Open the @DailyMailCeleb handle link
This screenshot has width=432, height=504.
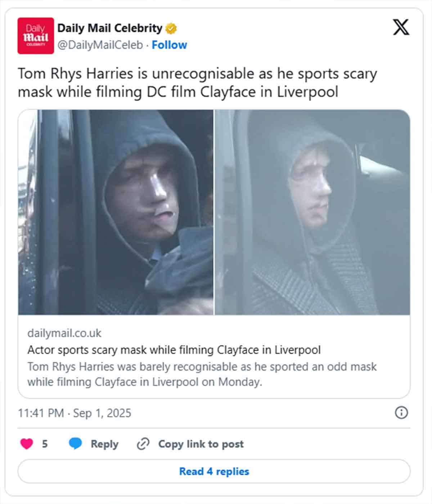point(100,45)
